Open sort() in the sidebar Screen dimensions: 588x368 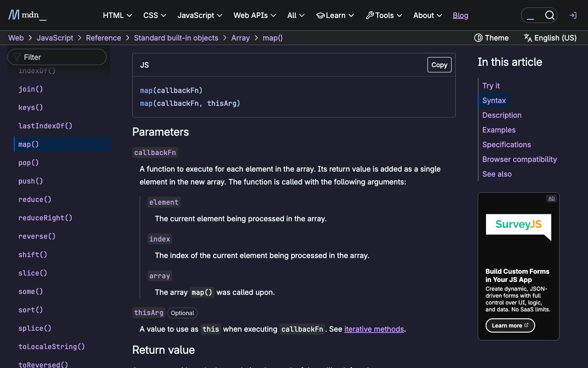[x=30, y=310]
